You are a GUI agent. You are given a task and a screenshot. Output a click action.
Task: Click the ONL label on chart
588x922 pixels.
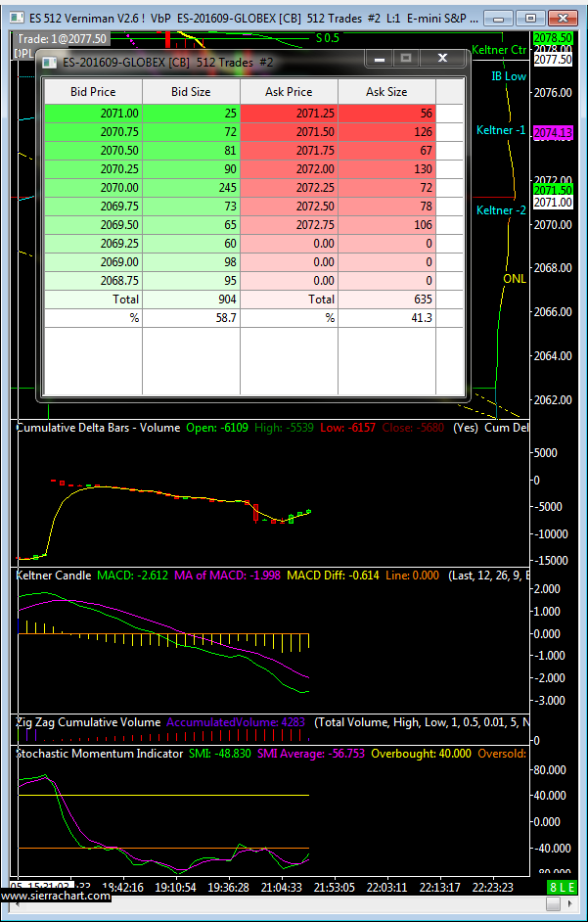tap(515, 279)
